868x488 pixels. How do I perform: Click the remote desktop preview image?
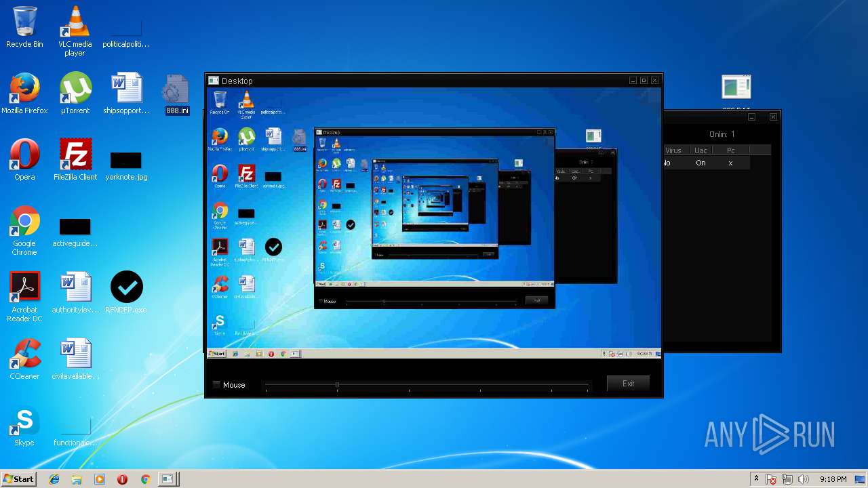434,222
